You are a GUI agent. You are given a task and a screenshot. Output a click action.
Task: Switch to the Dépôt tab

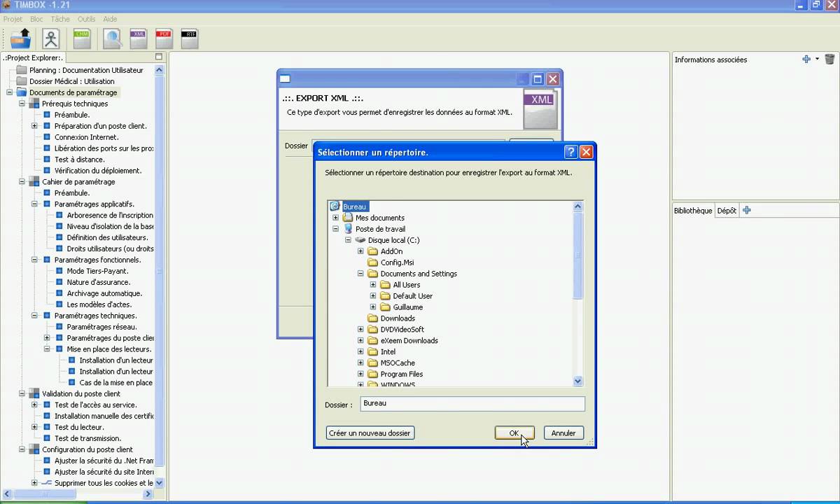(x=727, y=211)
